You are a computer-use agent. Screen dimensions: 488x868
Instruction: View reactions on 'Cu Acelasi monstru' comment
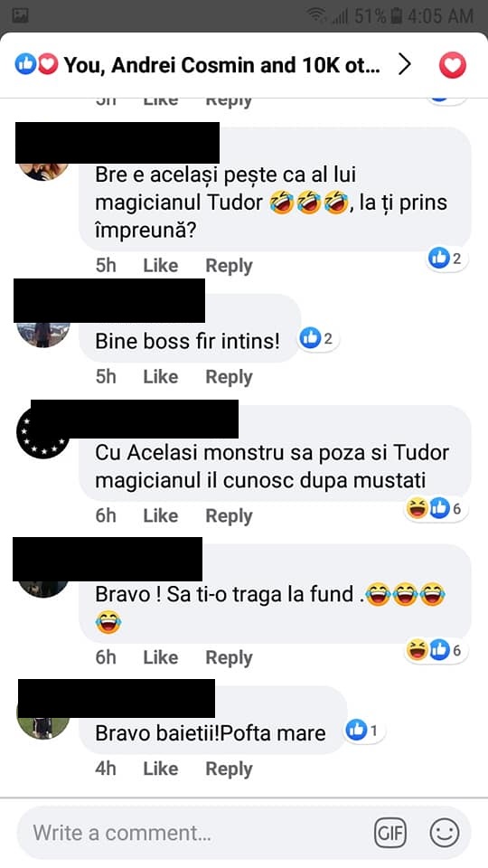click(x=436, y=508)
